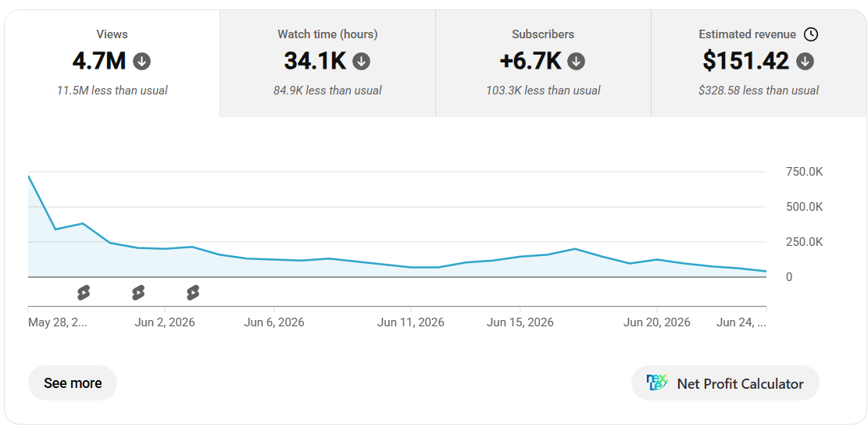This screenshot has width=868, height=427.
Task: Click the See more button
Action: [73, 383]
